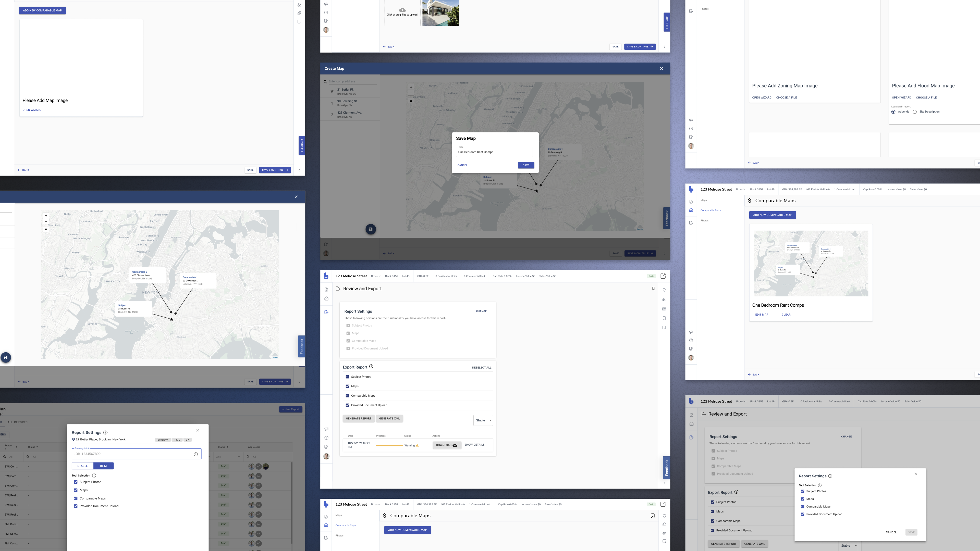
Task: Click SHOW DETAILS beside Download button
Action: [x=474, y=445]
